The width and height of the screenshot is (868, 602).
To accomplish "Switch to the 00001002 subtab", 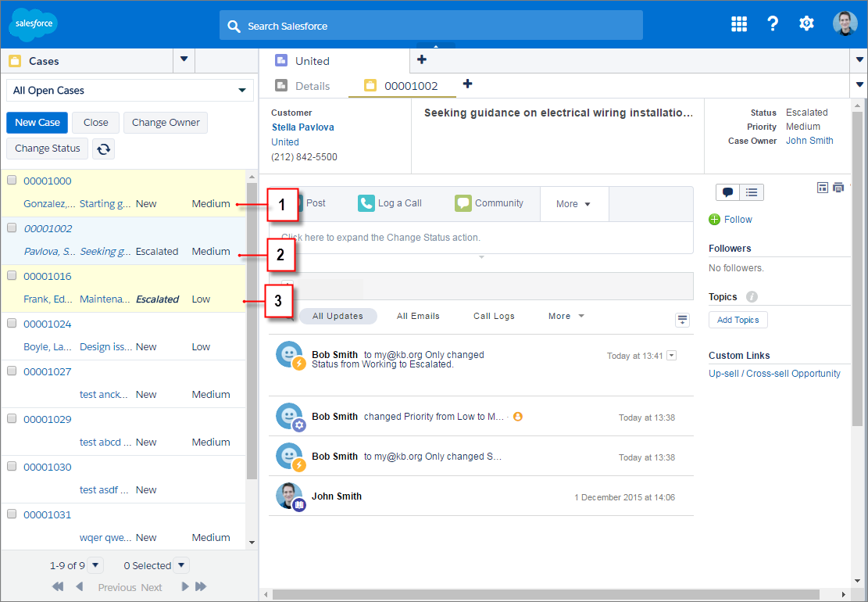I will click(x=402, y=86).
